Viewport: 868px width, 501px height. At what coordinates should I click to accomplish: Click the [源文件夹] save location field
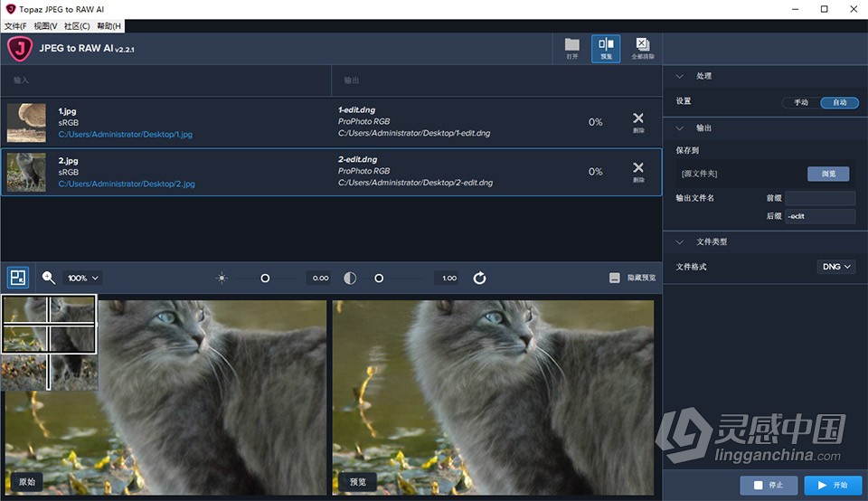click(x=741, y=174)
